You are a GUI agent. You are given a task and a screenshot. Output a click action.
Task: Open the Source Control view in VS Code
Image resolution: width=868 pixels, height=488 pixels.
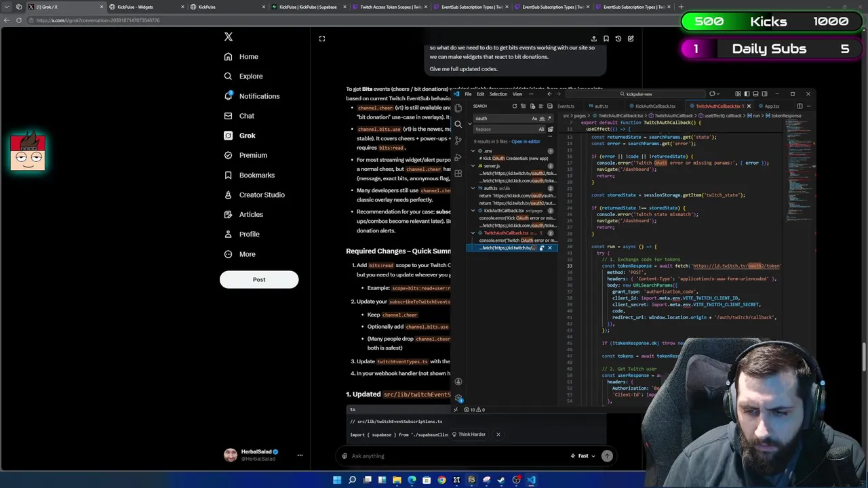click(x=458, y=140)
